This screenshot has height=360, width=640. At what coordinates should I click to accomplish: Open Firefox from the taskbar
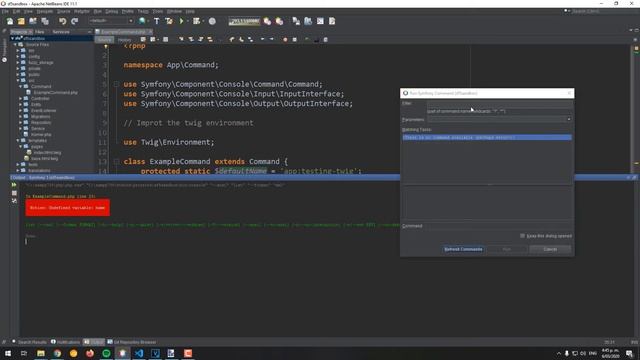tap(90, 353)
